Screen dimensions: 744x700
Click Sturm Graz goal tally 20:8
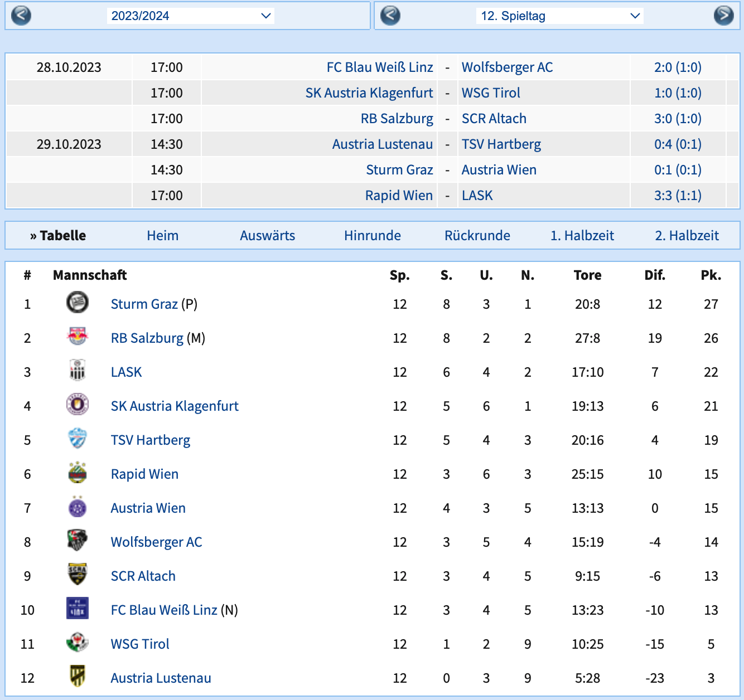coord(588,304)
